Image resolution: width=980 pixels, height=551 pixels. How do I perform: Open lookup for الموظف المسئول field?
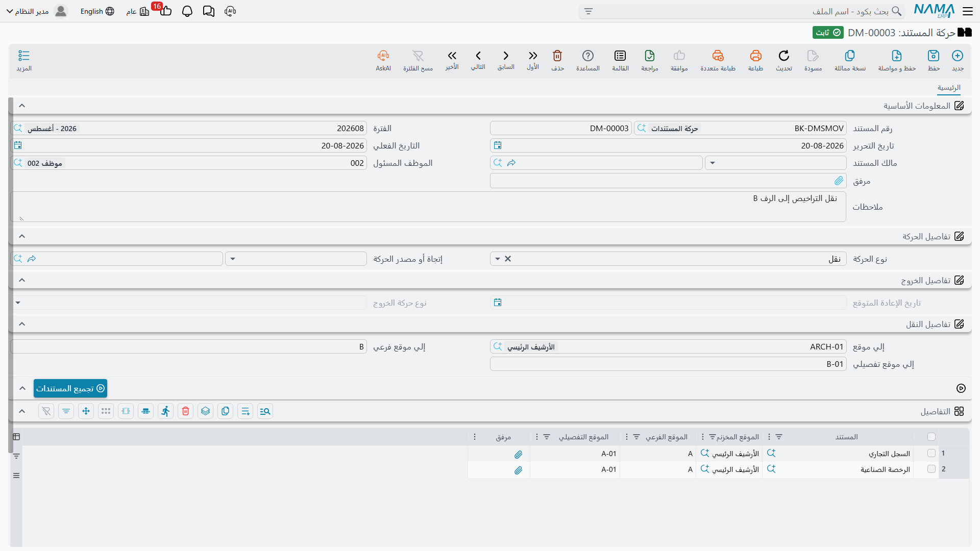click(18, 163)
